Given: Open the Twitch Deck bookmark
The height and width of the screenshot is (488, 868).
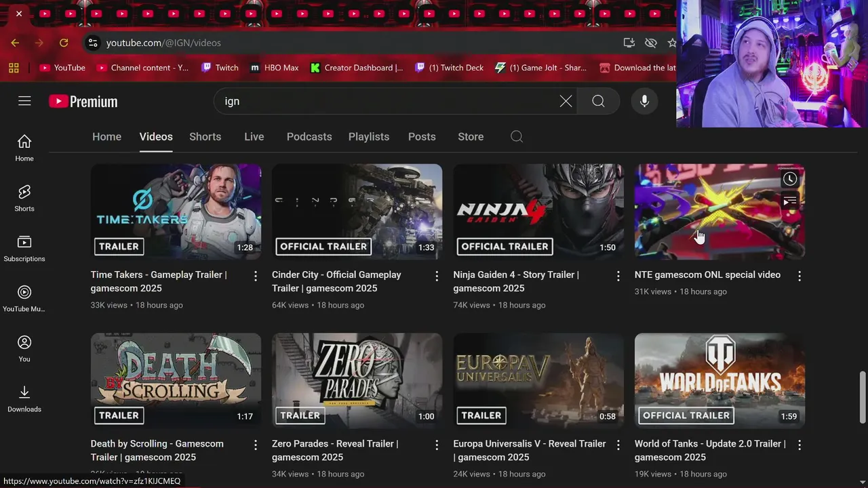Looking at the screenshot, I should point(449,68).
